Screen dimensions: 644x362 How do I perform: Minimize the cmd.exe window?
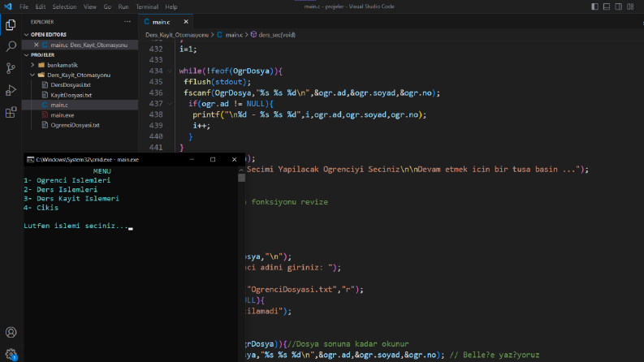[x=192, y=159]
